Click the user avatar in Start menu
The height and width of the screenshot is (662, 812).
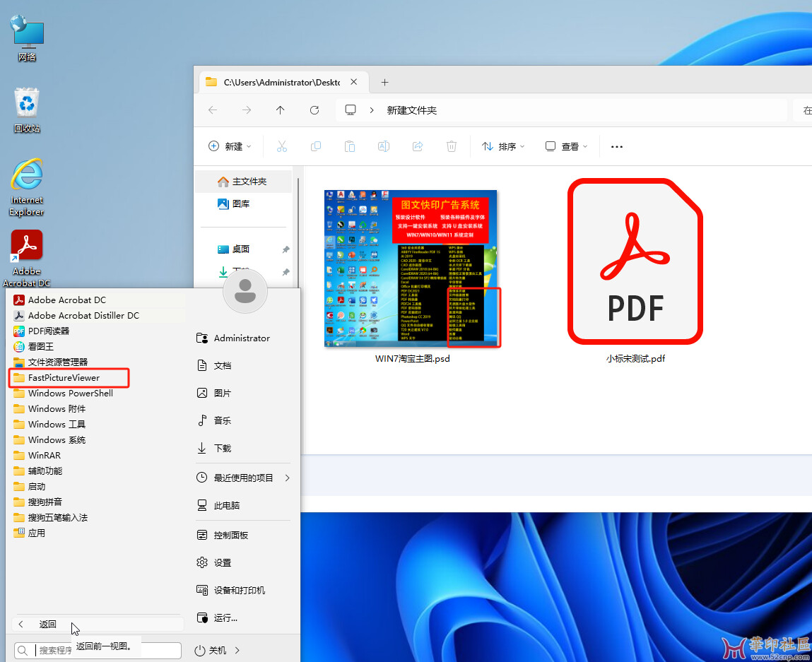click(x=245, y=291)
